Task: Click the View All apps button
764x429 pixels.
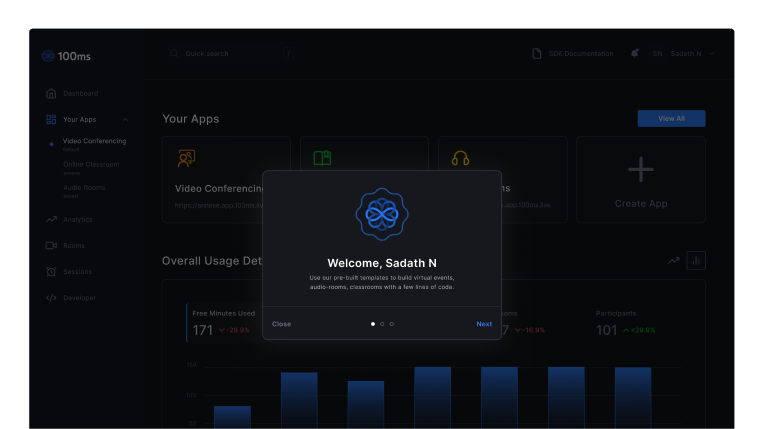Action: click(x=671, y=118)
